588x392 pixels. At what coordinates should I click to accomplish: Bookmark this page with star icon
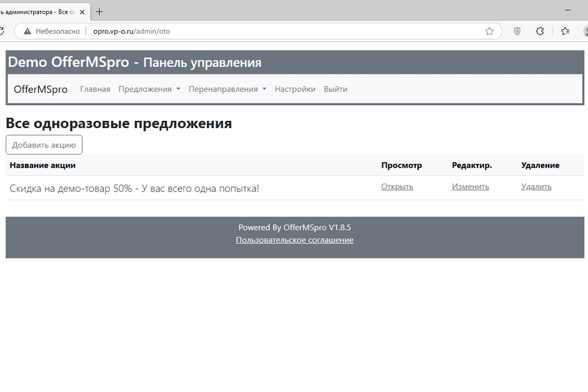(x=489, y=31)
